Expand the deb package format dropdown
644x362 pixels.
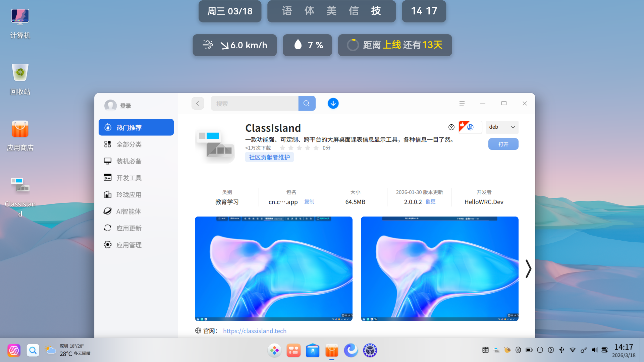point(502,127)
